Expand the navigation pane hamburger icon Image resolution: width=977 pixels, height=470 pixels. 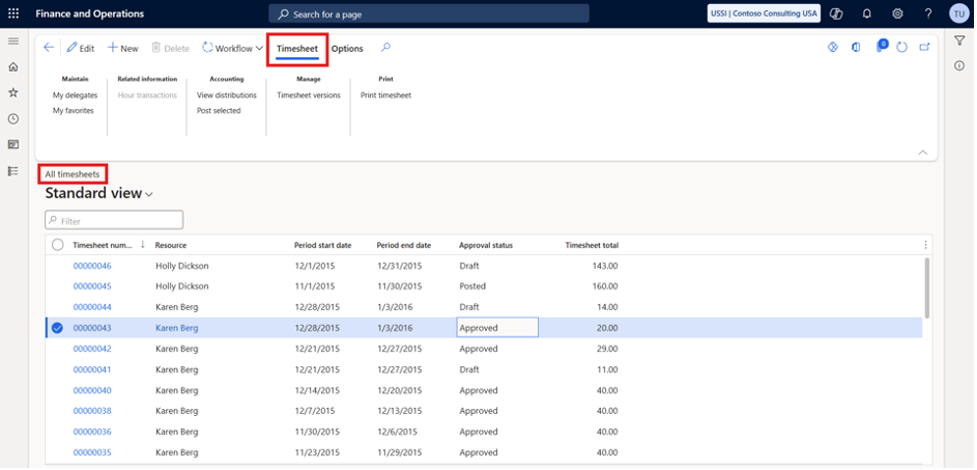click(x=13, y=41)
